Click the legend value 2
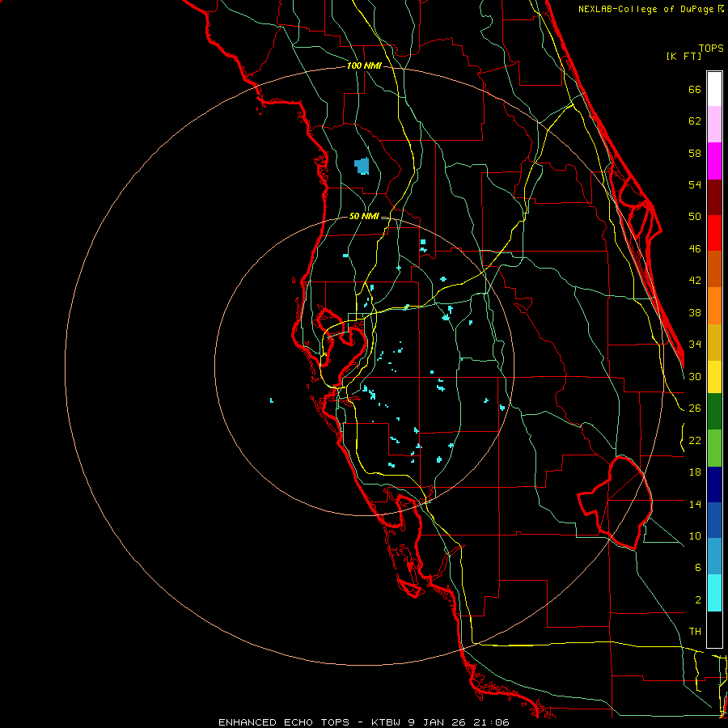The height and width of the screenshot is (728, 728). (x=697, y=600)
